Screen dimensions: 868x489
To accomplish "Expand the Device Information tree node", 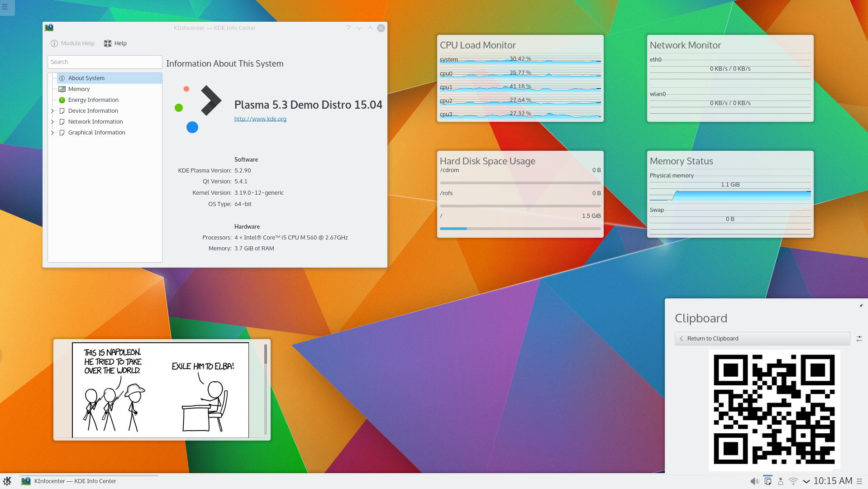I will tap(52, 111).
